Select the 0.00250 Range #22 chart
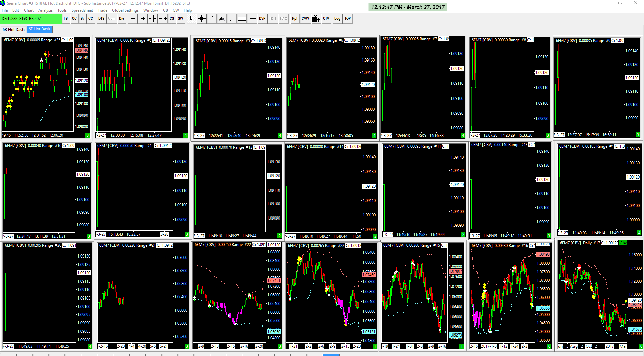The height and width of the screenshot is (356, 644). 237,295
